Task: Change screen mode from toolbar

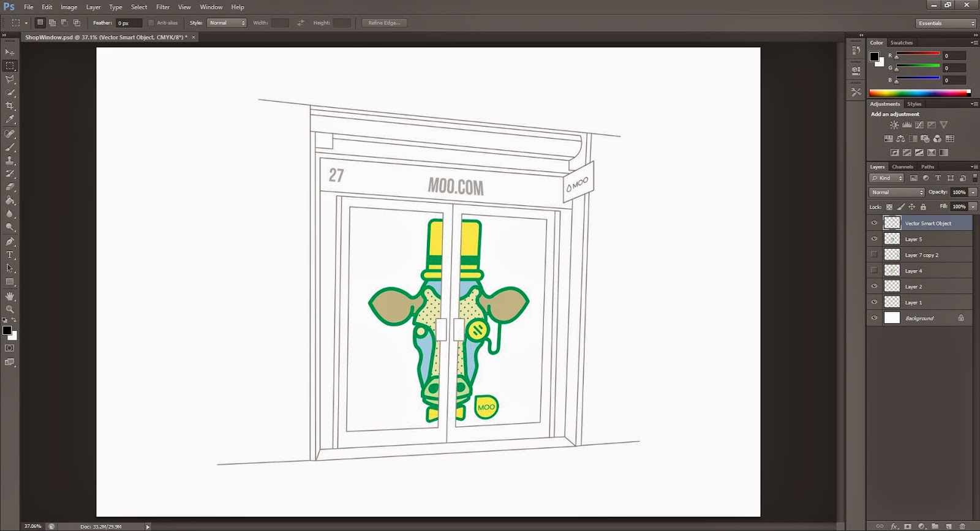Action: click(x=9, y=362)
